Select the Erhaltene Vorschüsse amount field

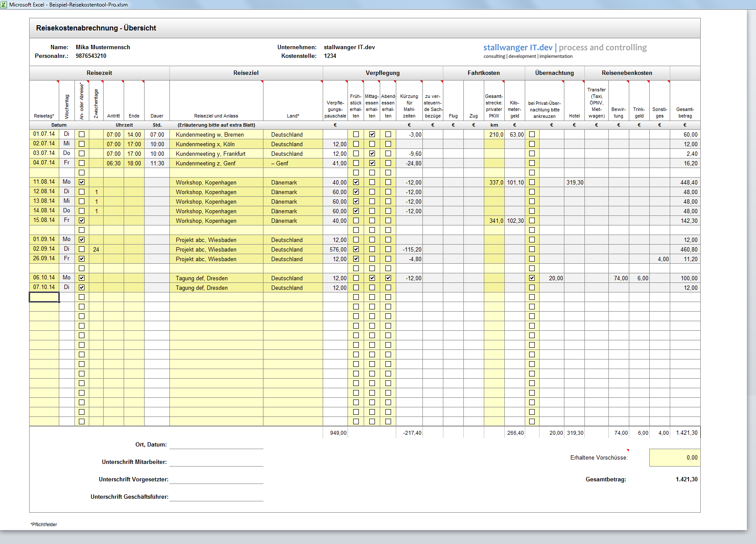coord(674,457)
